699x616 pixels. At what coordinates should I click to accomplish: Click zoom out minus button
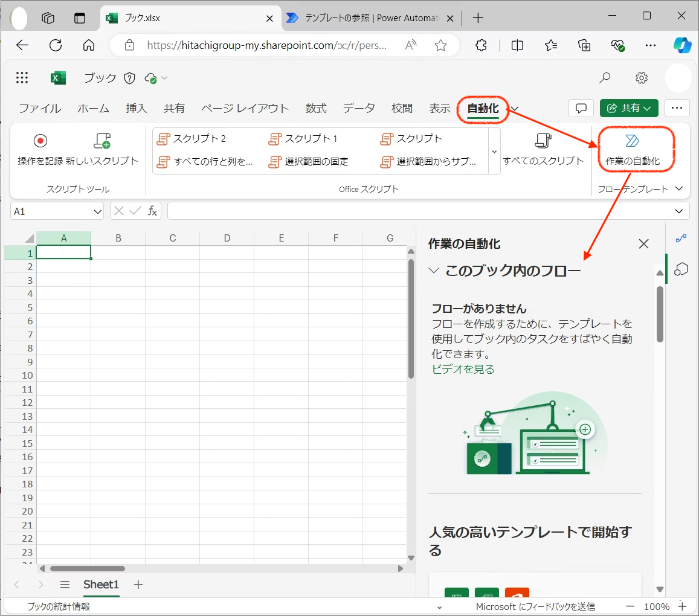(x=630, y=607)
